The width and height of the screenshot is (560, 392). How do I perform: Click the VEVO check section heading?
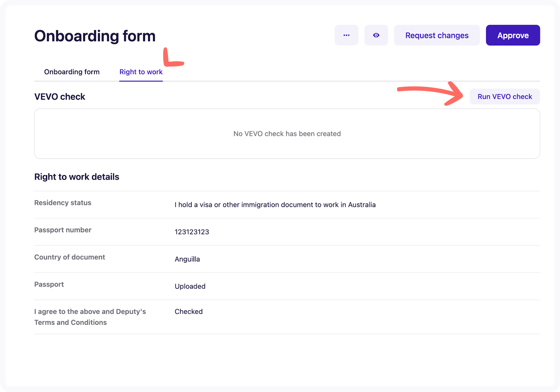tap(59, 96)
